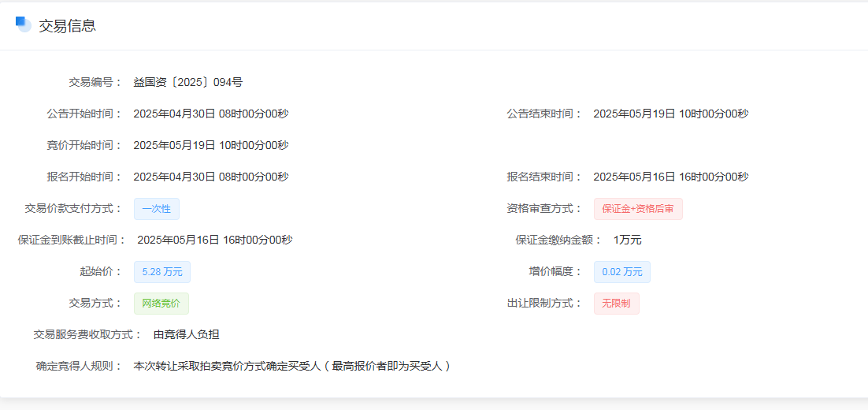The height and width of the screenshot is (410, 868).
Task: Click the 交易服务费收取方式 label
Action: 88,334
